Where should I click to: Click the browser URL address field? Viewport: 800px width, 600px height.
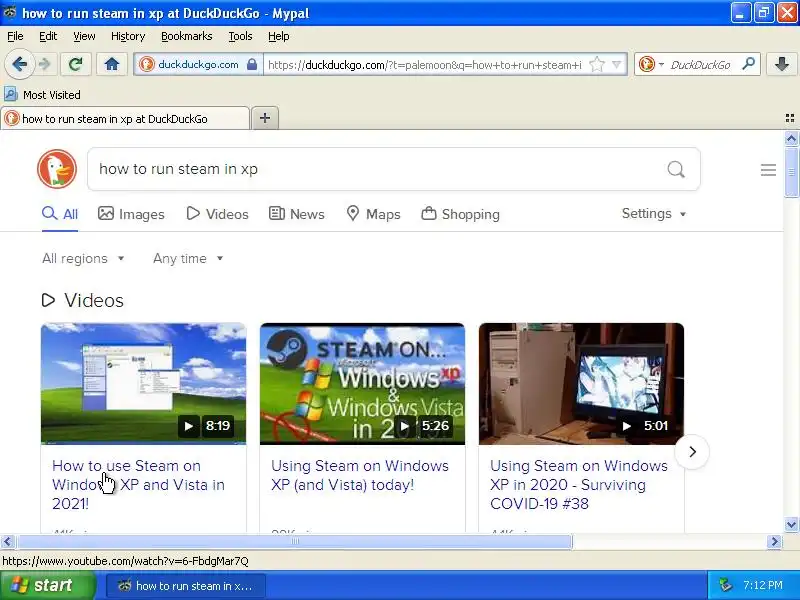click(424, 65)
